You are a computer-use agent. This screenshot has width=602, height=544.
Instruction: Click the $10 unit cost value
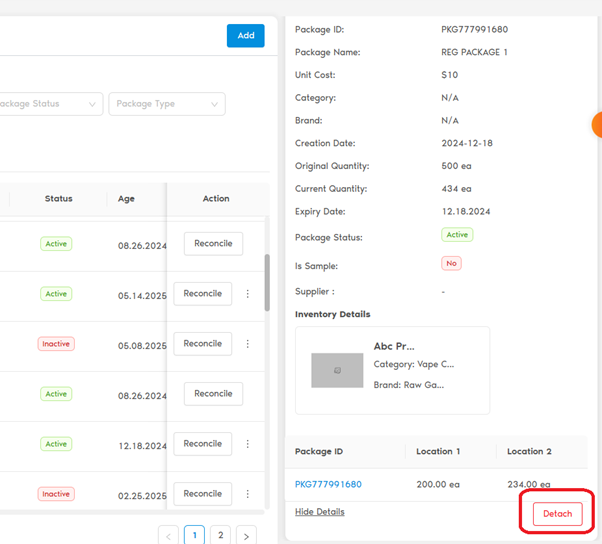click(450, 75)
